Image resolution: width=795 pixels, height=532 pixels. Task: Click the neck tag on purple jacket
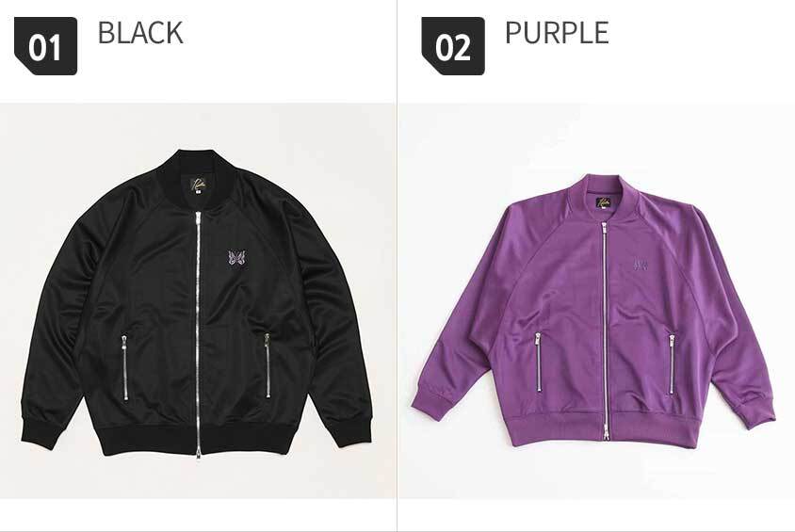pos(604,202)
